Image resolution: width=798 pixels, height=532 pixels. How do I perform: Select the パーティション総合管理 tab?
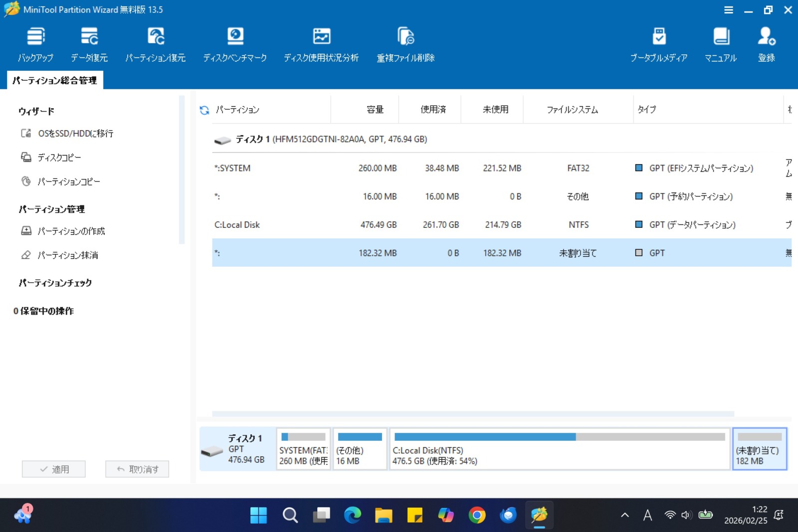[55, 80]
